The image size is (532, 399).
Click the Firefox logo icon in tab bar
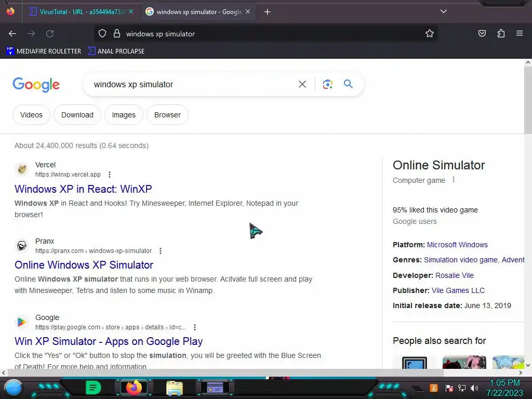(x=10, y=11)
